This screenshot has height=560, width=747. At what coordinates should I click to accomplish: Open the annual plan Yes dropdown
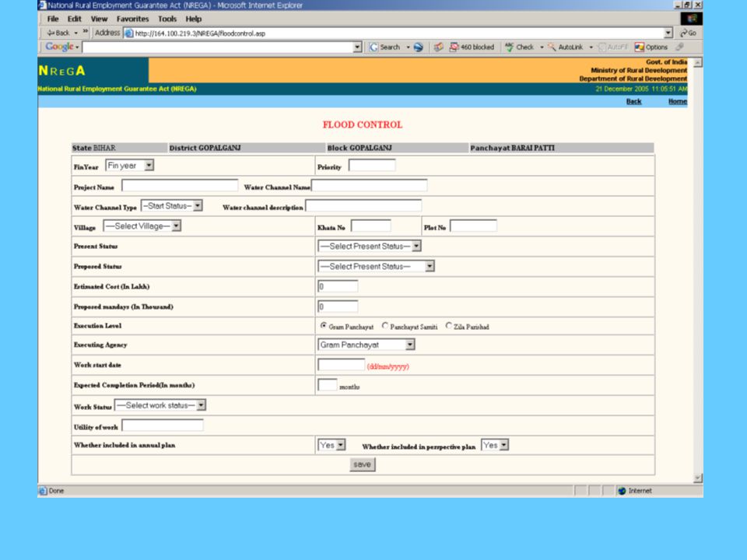tap(331, 445)
